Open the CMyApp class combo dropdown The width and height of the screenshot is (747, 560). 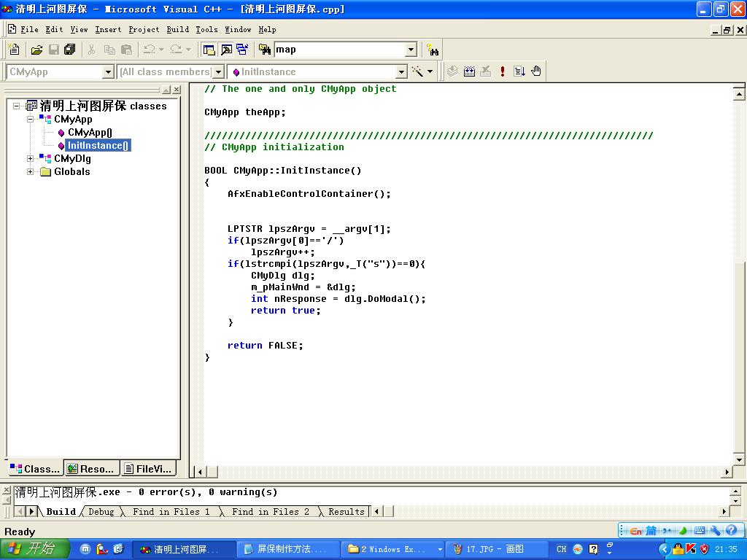108,72
